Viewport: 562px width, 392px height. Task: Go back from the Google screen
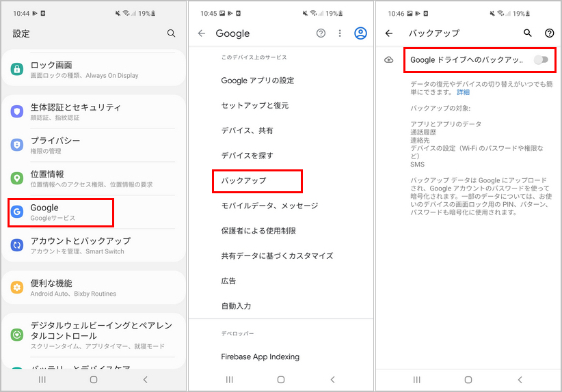[202, 33]
